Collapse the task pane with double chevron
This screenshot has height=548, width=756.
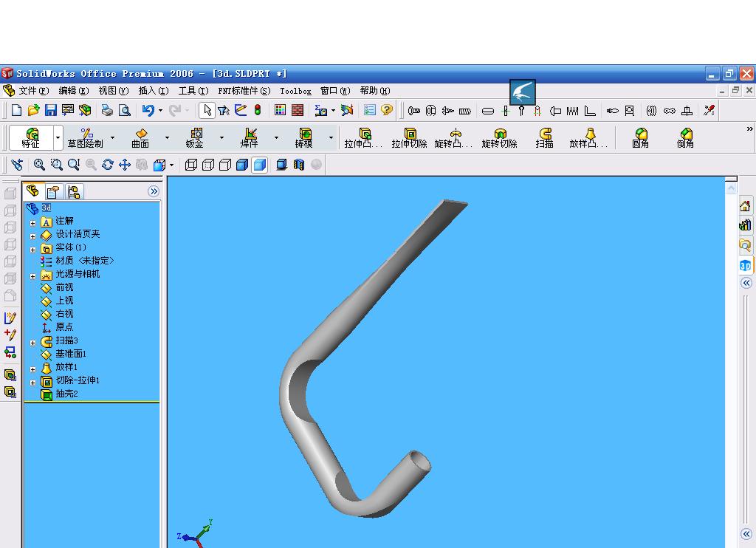[x=746, y=283]
